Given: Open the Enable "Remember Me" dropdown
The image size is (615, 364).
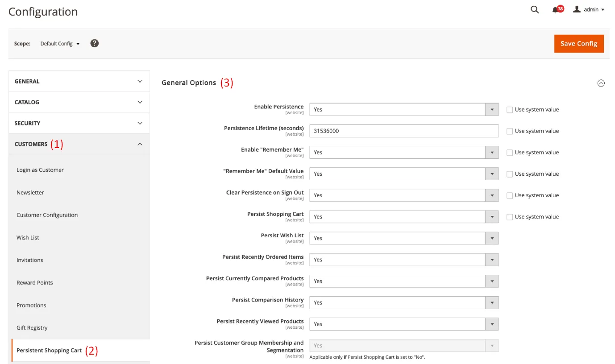Looking at the screenshot, I should coord(403,153).
